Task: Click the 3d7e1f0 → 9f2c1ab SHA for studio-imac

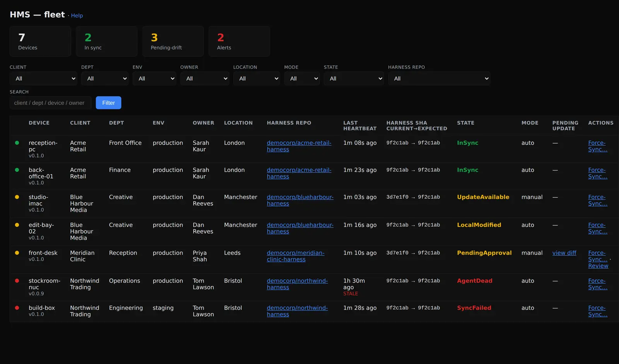Action: click(x=413, y=197)
